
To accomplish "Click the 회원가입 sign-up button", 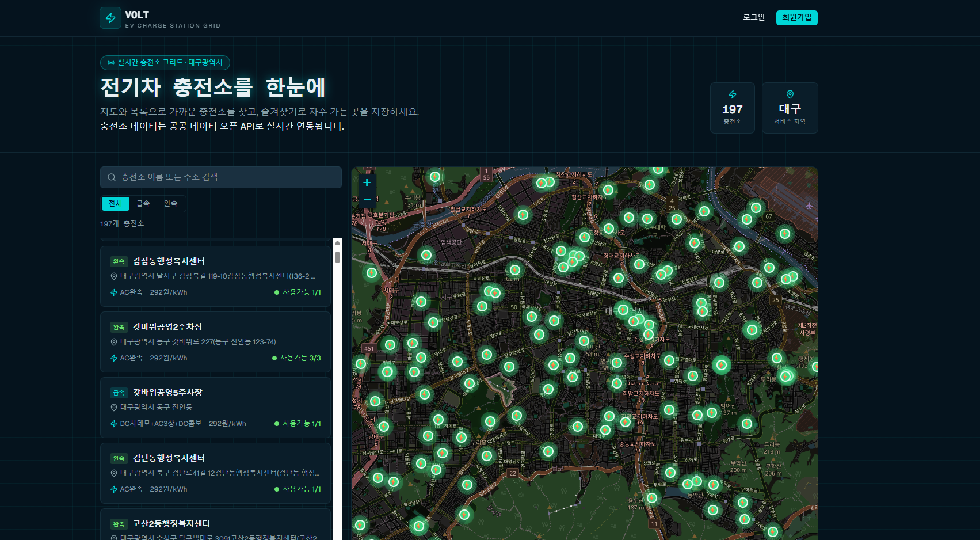I will point(796,17).
